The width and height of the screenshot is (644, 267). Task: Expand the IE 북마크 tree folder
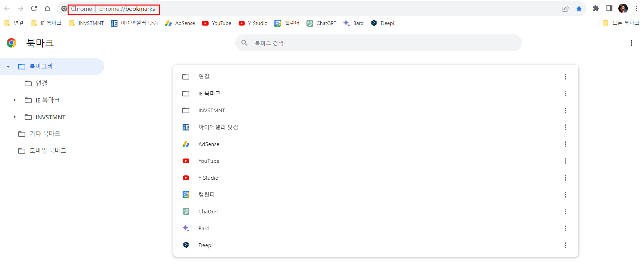click(x=15, y=100)
